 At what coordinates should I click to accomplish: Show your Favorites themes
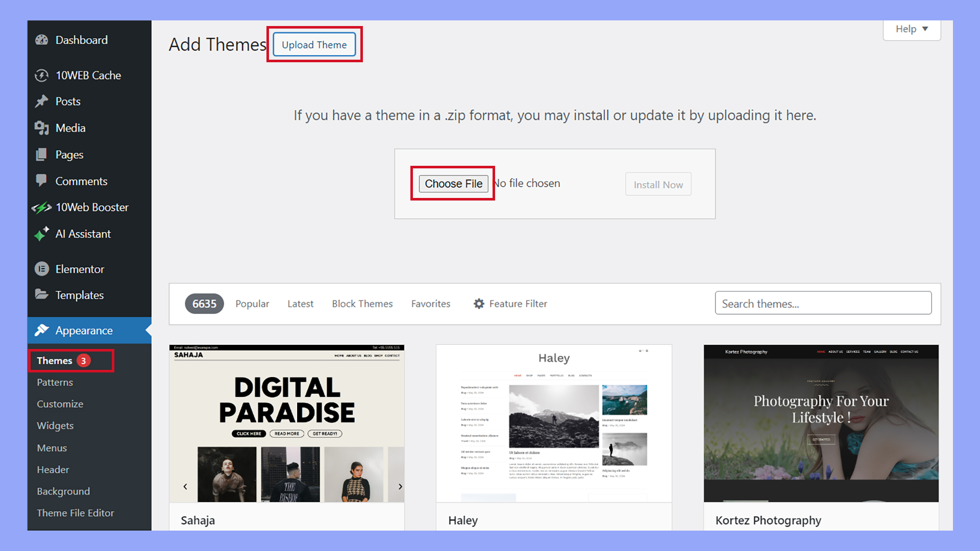tap(430, 304)
